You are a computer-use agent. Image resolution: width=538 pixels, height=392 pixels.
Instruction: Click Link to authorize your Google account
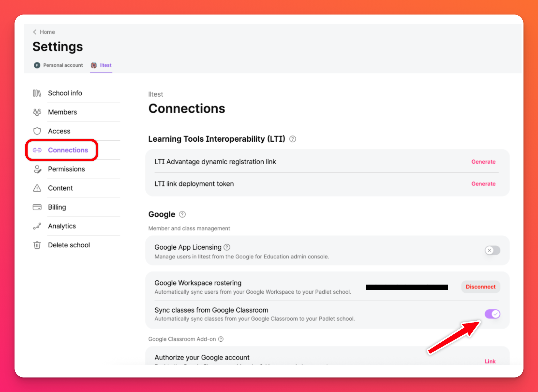[x=490, y=361]
